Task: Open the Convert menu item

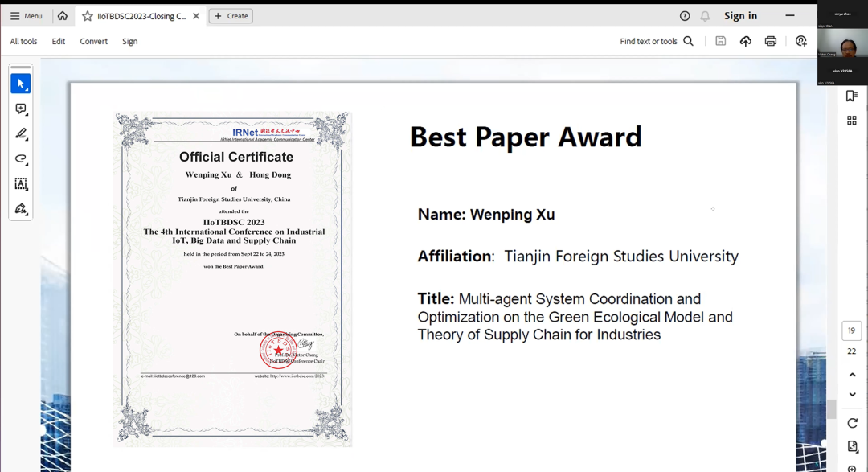Action: click(x=93, y=41)
